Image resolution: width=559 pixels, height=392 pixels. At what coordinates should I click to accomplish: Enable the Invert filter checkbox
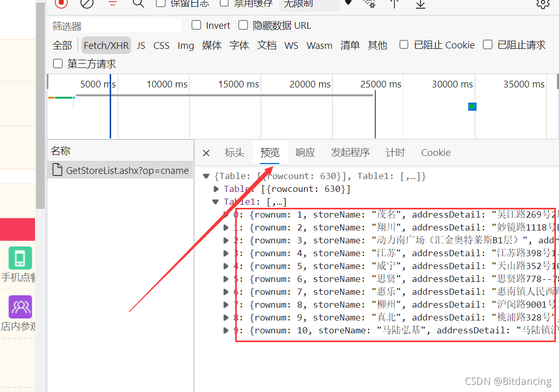196,25
